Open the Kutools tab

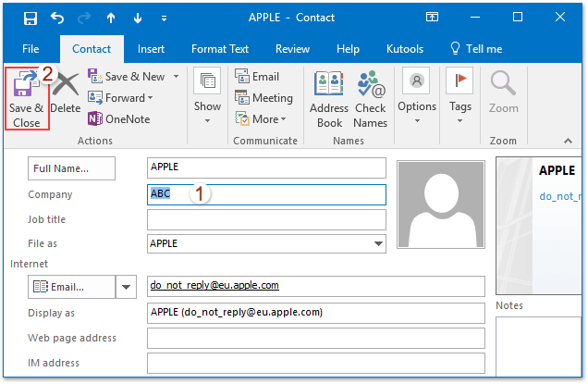pyautogui.click(x=405, y=49)
